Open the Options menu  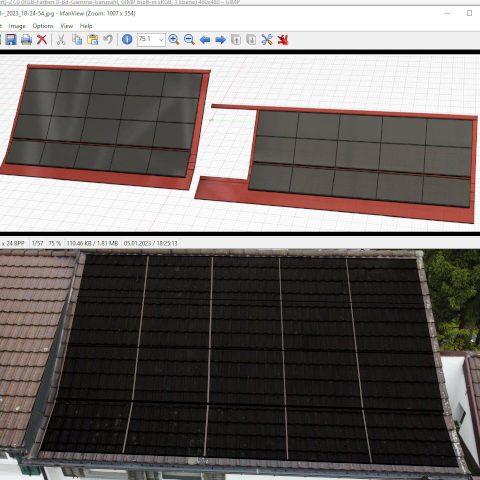click(x=43, y=26)
